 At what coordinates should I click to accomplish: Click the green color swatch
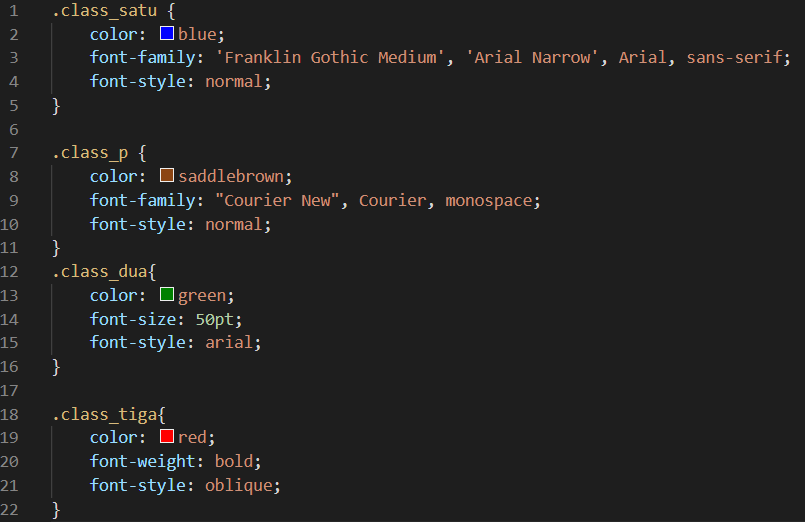point(167,295)
